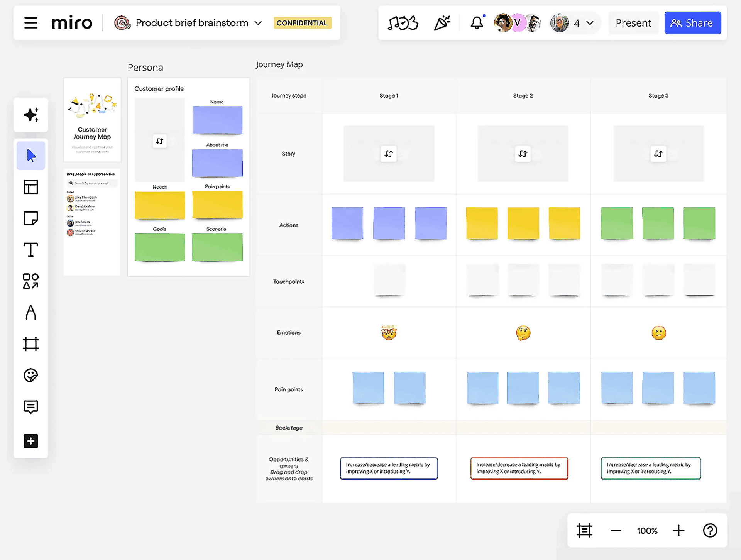Image resolution: width=741 pixels, height=560 pixels.
Task: Select the yellow Pain points persona sticky
Action: click(217, 205)
